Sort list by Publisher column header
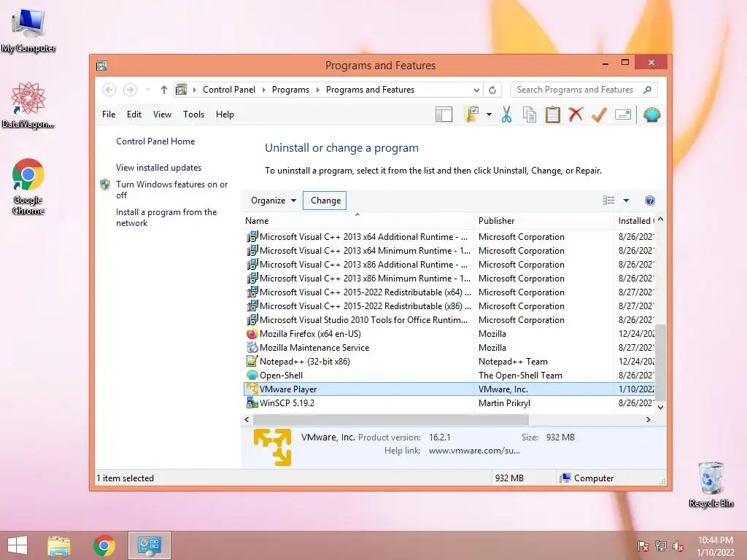 pos(543,220)
